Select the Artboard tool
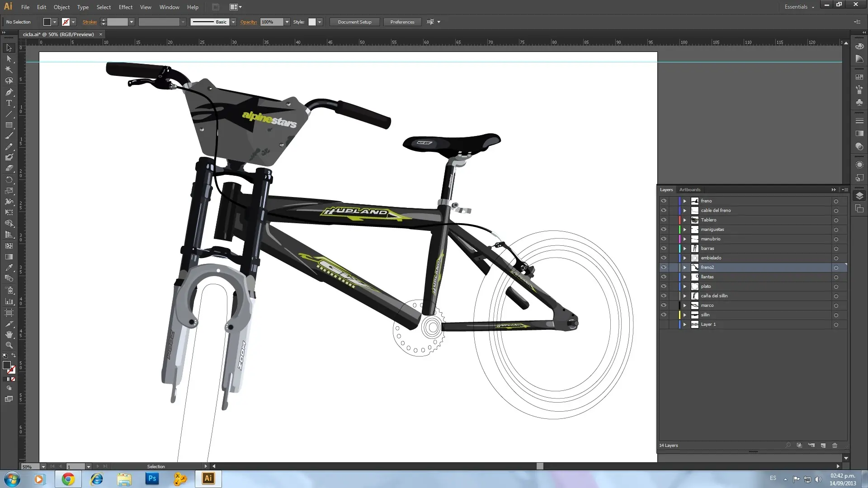 click(9, 313)
